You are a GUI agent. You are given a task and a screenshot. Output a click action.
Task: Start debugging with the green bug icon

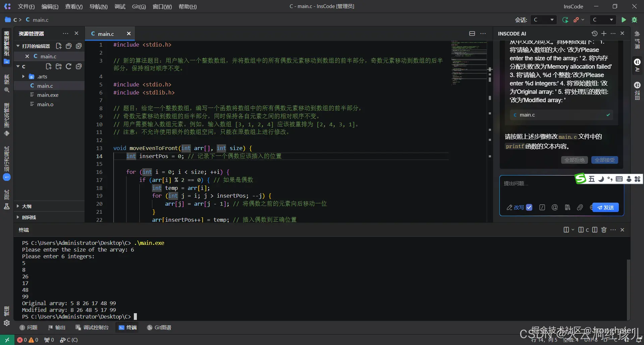pyautogui.click(x=634, y=20)
